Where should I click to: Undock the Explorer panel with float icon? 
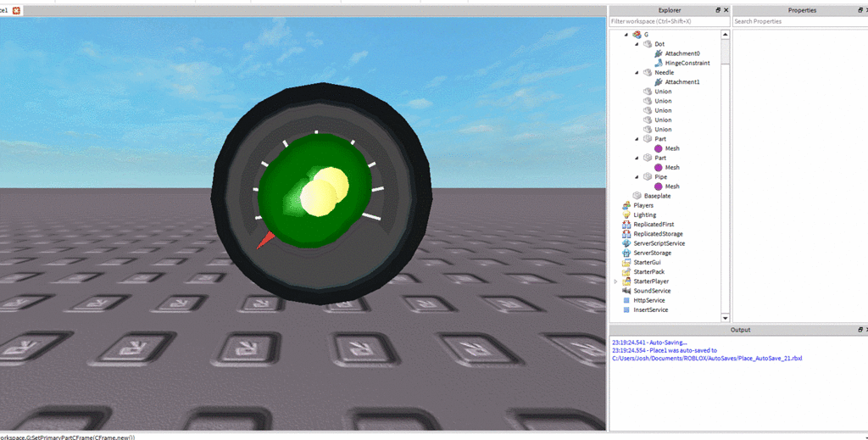click(x=718, y=10)
